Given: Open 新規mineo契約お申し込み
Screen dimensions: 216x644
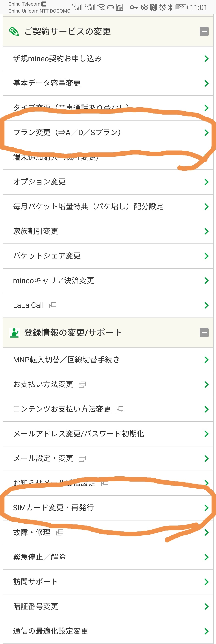Looking at the screenshot, I should 57,59.
